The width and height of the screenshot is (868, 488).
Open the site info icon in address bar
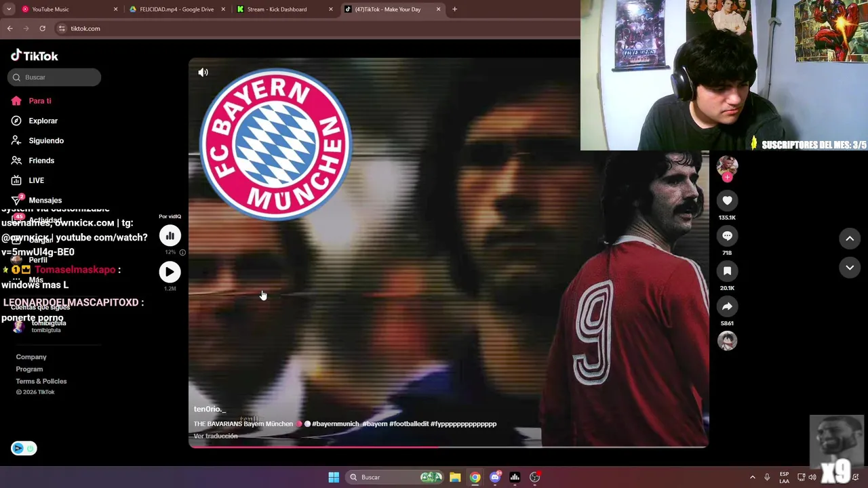coord(62,28)
